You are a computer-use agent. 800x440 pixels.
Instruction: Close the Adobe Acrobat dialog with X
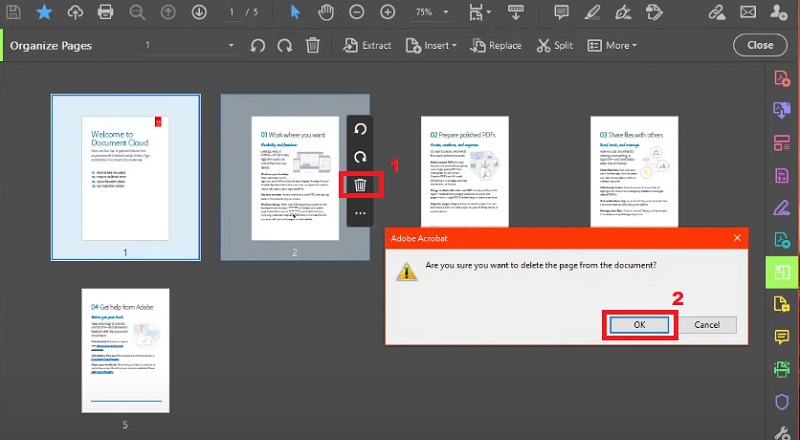click(x=737, y=238)
